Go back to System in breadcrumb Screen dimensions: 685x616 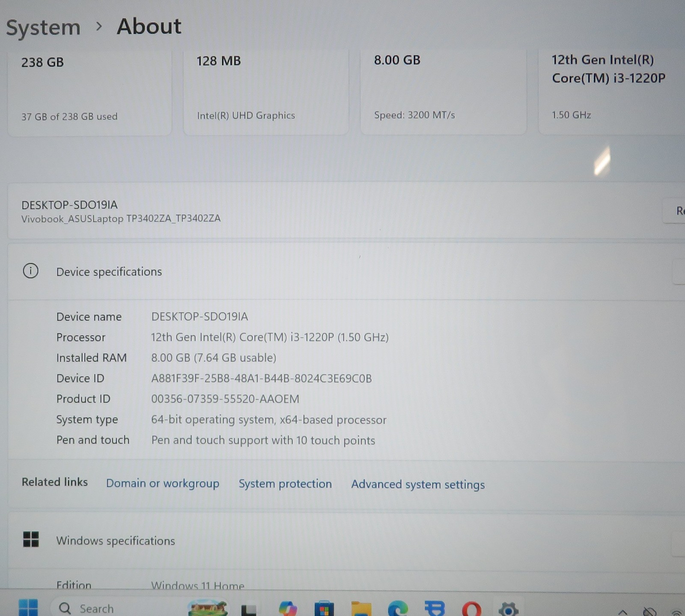click(43, 28)
